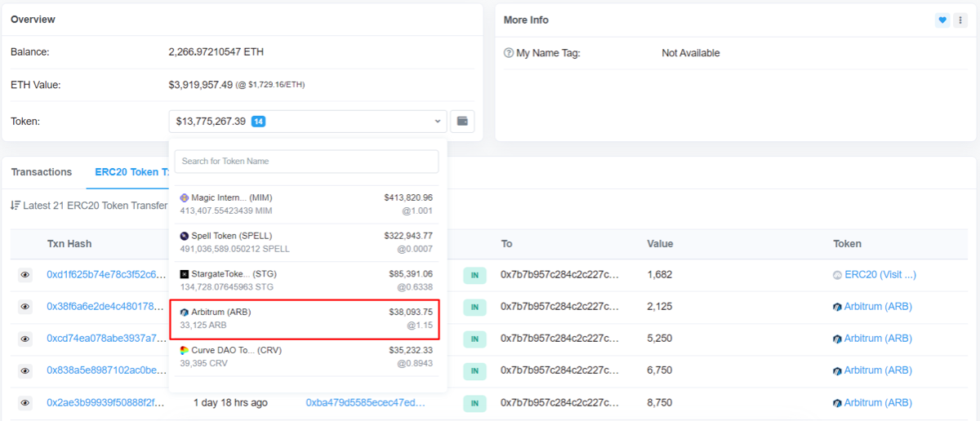Select the StargateToken (STG) entry
The height and width of the screenshot is (421, 980).
point(306,281)
